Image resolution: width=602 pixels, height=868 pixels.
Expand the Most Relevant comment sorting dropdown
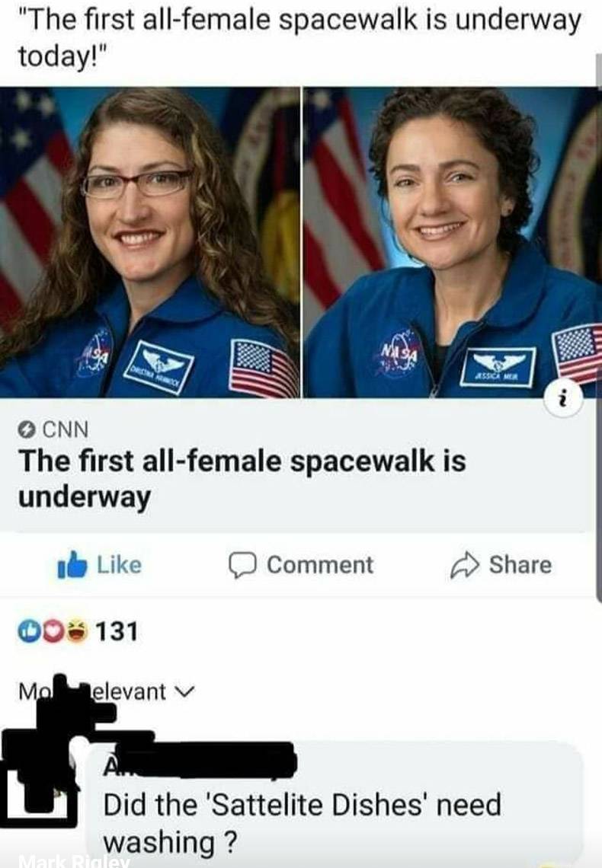coord(107,691)
